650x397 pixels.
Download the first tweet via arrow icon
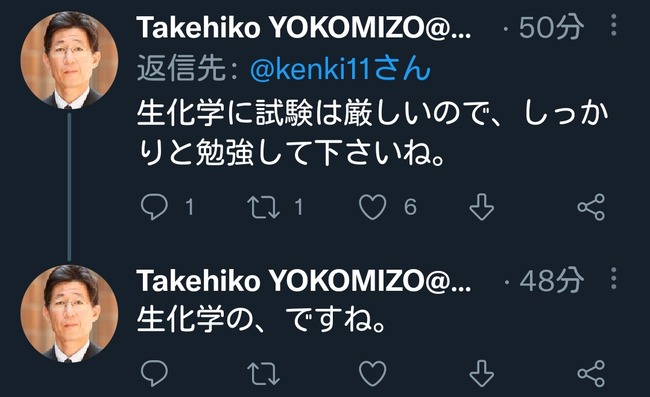point(482,207)
